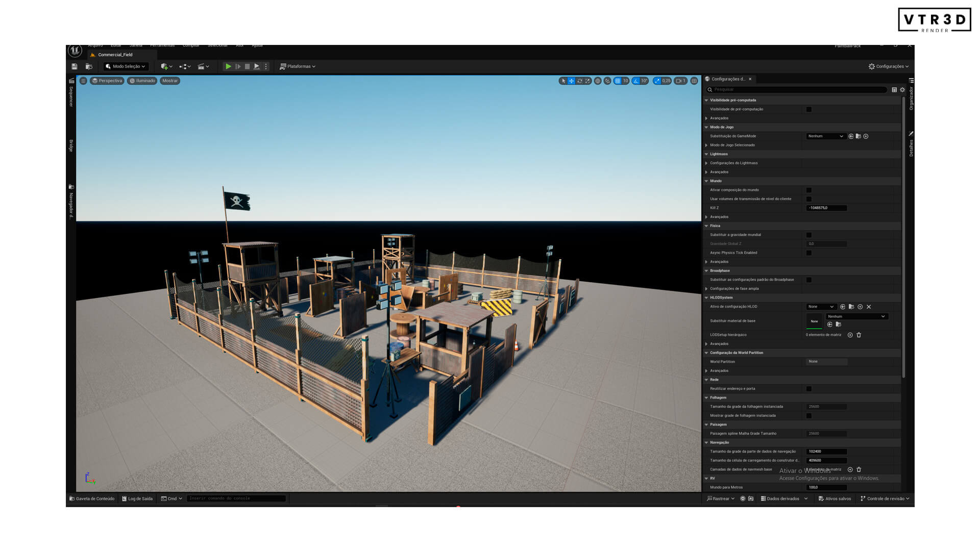Image resolution: width=980 pixels, height=551 pixels.
Task: Open Gaveta de Conteúdo content drawer
Action: [x=92, y=498]
